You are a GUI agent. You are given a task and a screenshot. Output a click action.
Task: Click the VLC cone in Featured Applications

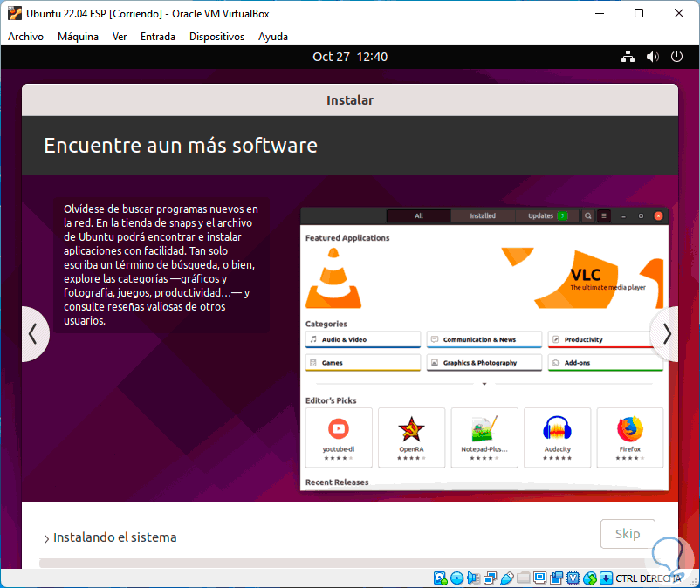[x=333, y=278]
